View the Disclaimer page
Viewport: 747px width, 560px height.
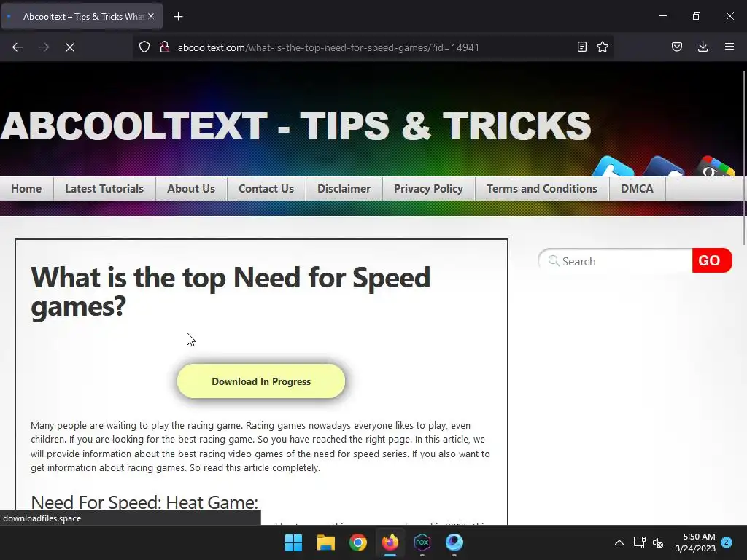[x=344, y=189]
